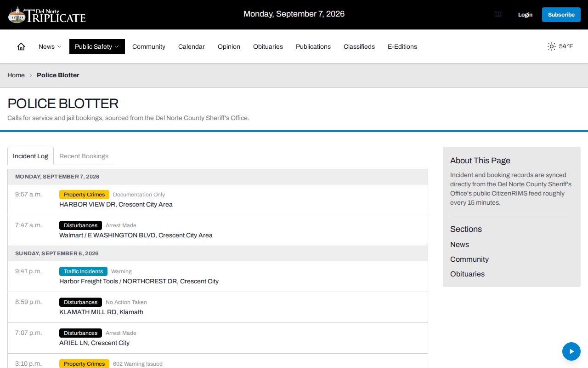Viewport: 588px width, 368px height.
Task: Click the Police Blotter breadcrumb text
Action: (x=58, y=75)
